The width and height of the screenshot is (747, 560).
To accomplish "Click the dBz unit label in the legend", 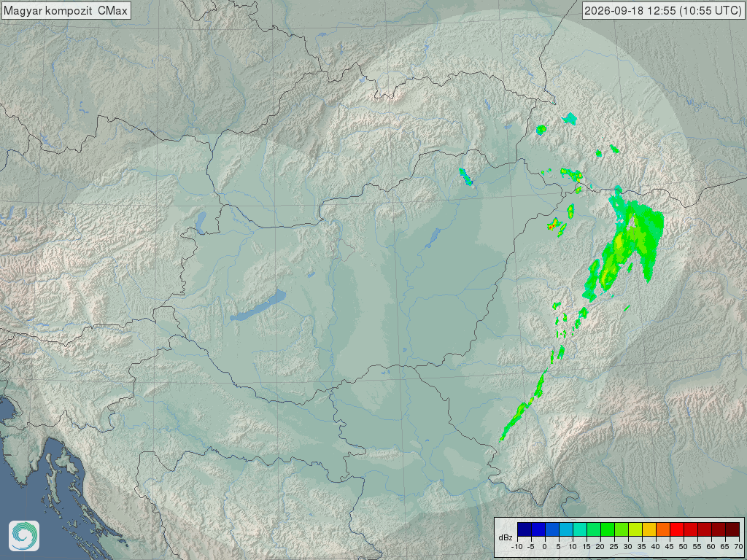I will (506, 537).
